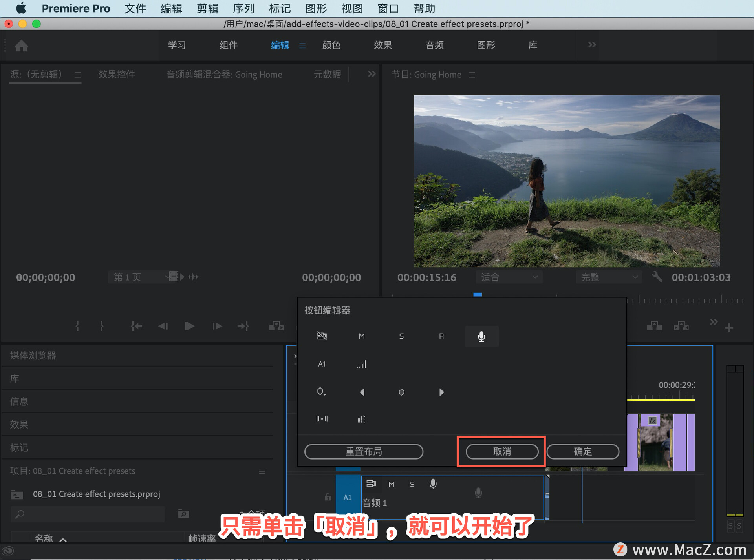This screenshot has height=560, width=754.
Task: Open the 序列 menu in menu bar
Action: 243,8
